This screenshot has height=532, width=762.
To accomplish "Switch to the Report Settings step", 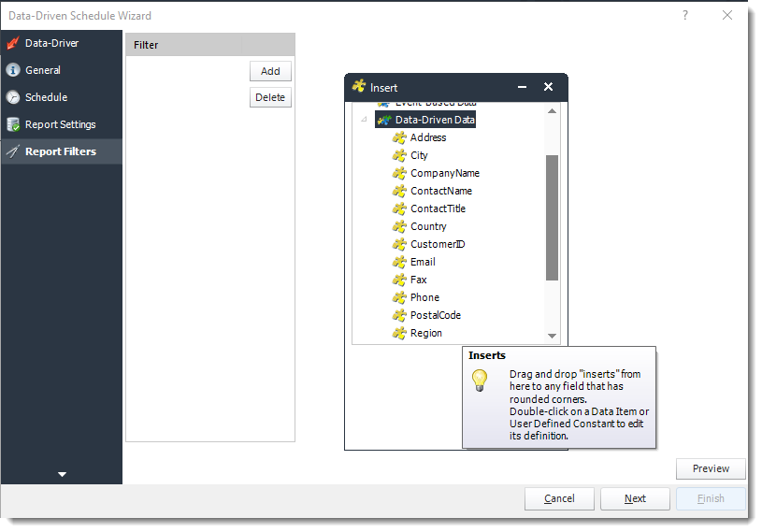I will click(x=62, y=124).
